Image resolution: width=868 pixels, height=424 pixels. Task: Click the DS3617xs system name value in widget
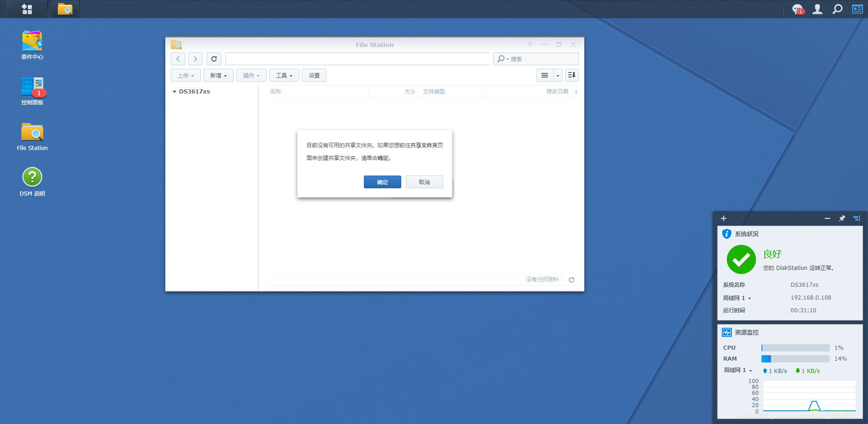pos(804,285)
